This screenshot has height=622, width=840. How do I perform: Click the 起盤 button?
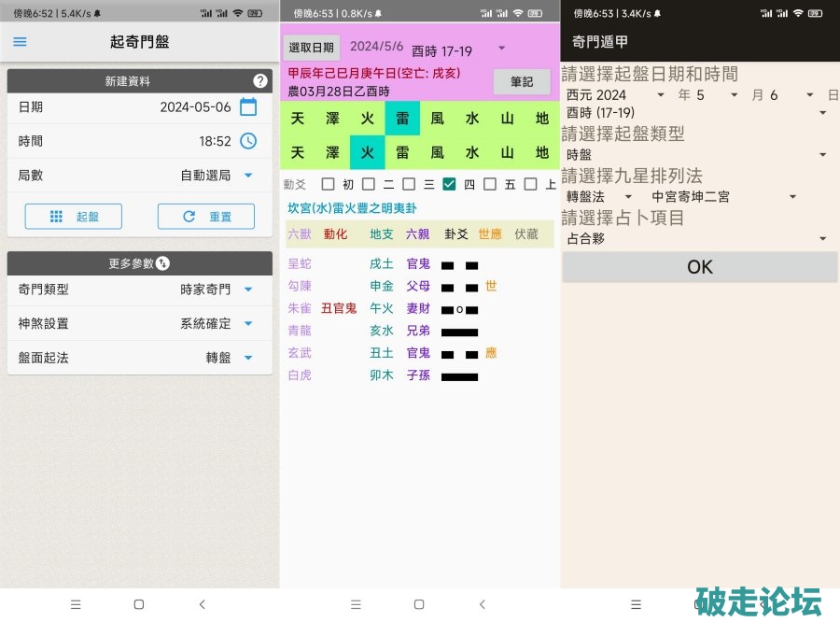tap(73, 217)
